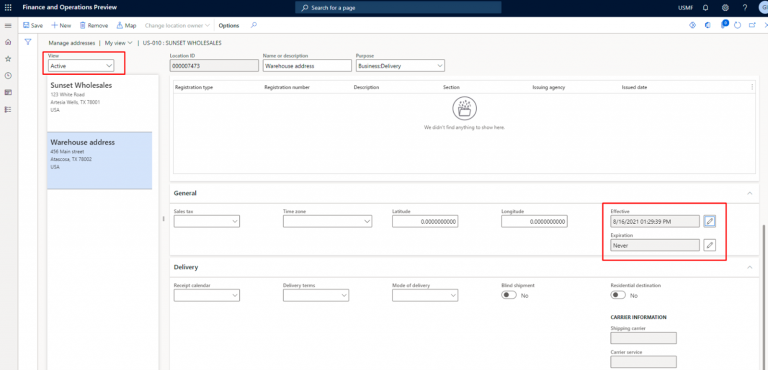Open the Options menu

229,25
